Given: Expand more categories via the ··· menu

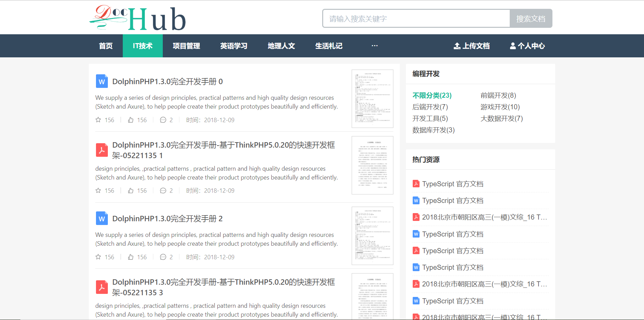Looking at the screenshot, I should point(375,46).
